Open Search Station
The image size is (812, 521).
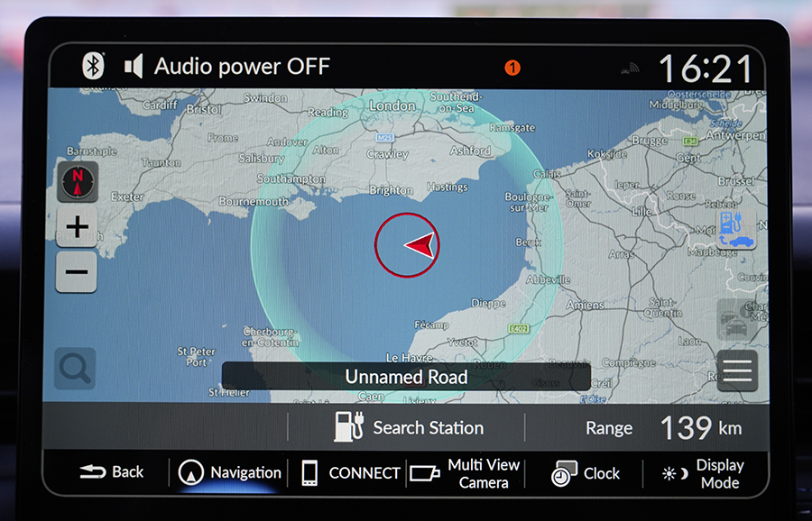tap(407, 427)
